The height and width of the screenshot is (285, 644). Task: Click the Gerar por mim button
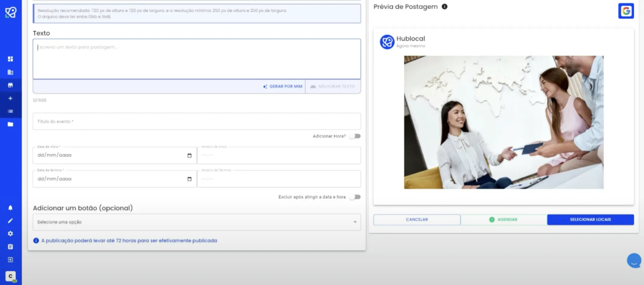point(283,87)
